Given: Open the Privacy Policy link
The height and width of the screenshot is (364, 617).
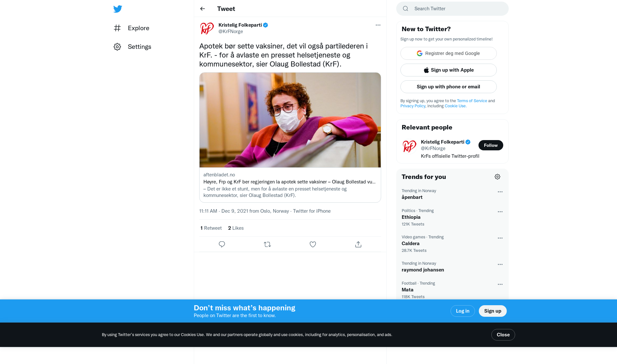Looking at the screenshot, I should point(413,106).
